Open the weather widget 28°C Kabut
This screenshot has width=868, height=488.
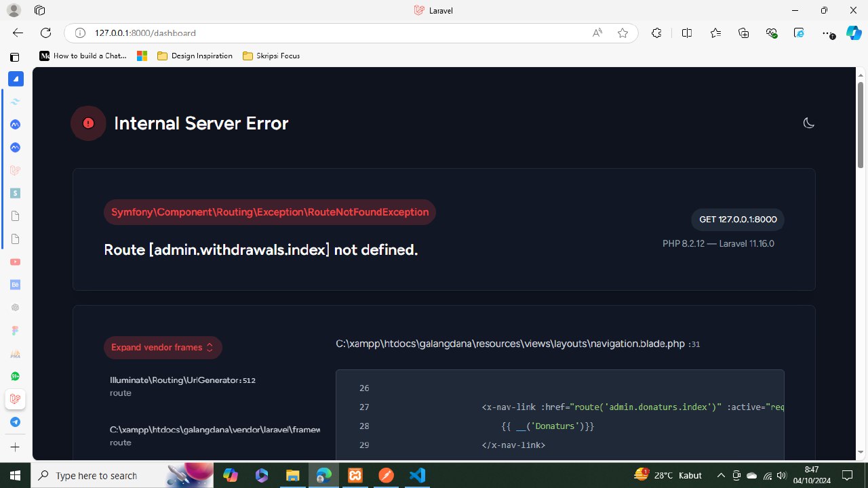(668, 475)
